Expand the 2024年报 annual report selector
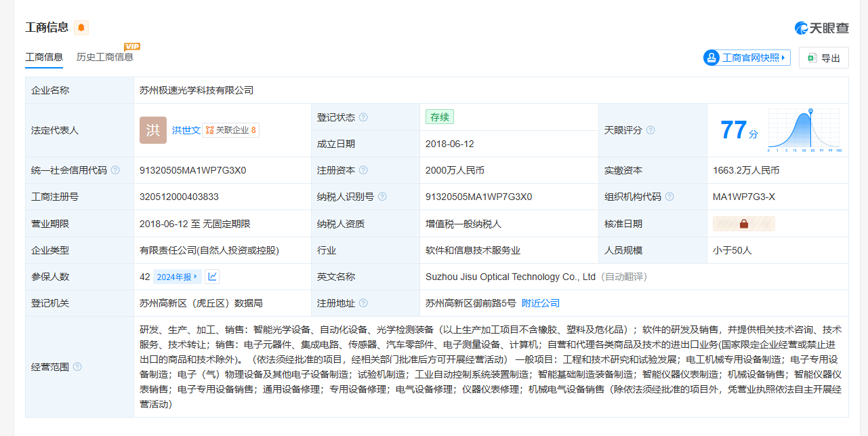The image size is (868, 436). click(177, 276)
